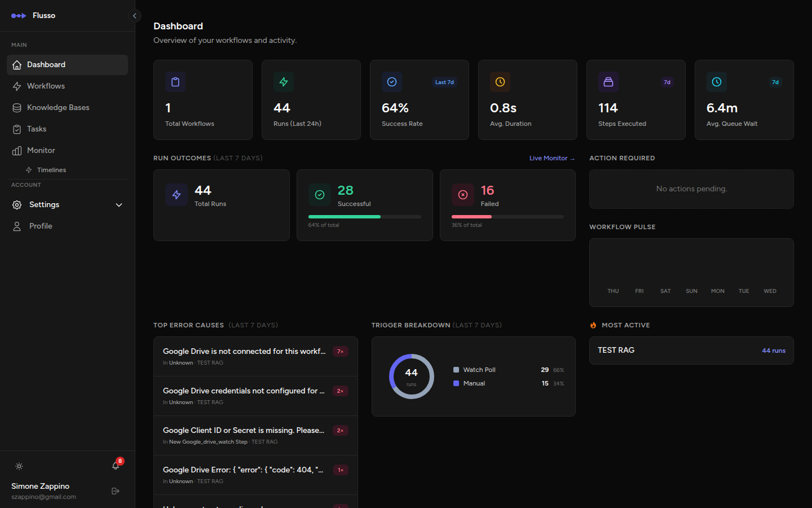812x508 pixels.
Task: Click the 7d badge on Avg. Queue Wait
Action: pos(775,82)
